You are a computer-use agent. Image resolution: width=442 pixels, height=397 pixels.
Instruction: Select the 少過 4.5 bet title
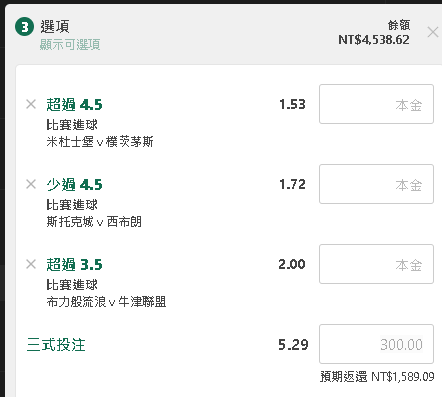pos(74,185)
